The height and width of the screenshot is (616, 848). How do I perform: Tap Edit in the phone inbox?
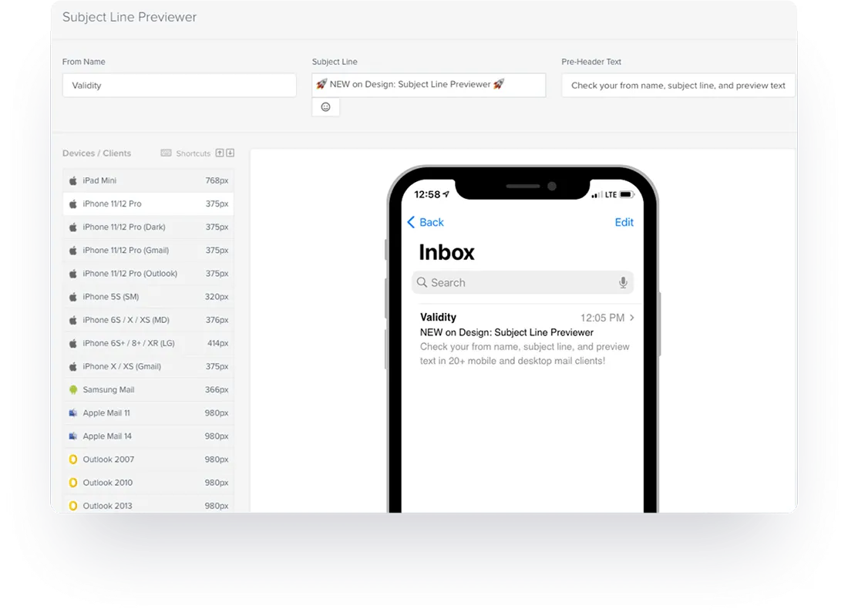click(x=624, y=222)
